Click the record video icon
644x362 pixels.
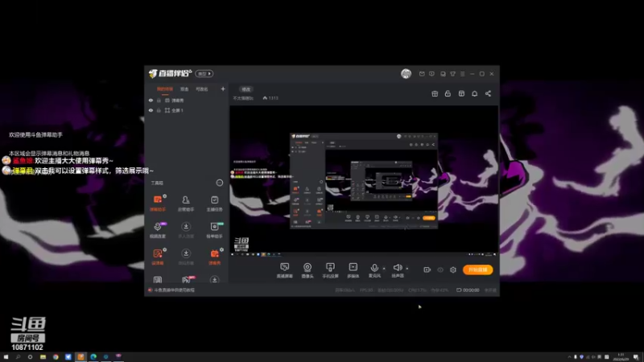pyautogui.click(x=427, y=269)
